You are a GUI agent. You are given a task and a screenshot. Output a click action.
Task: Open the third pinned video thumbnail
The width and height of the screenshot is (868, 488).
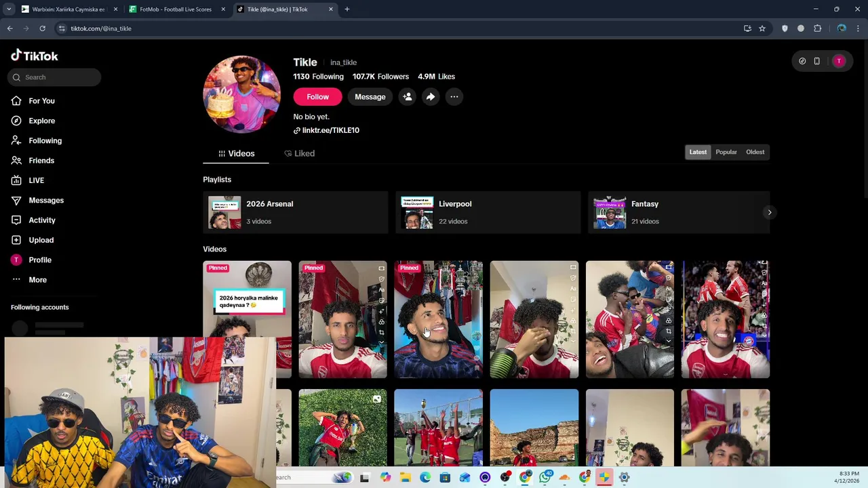tap(438, 319)
